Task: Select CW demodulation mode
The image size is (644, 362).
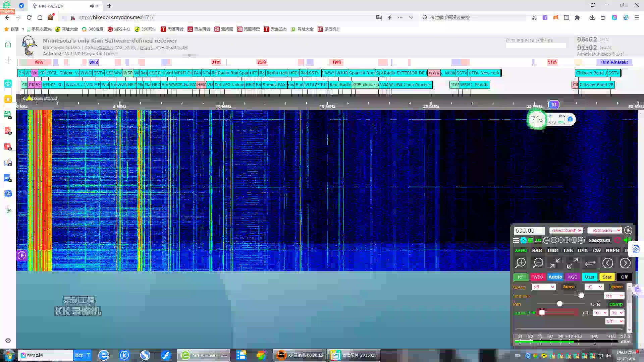Action: (x=597, y=250)
